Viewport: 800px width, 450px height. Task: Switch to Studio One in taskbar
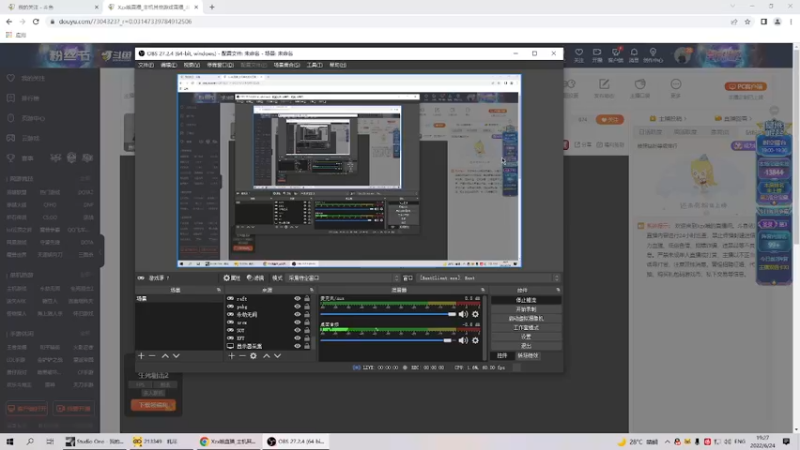(x=94, y=441)
